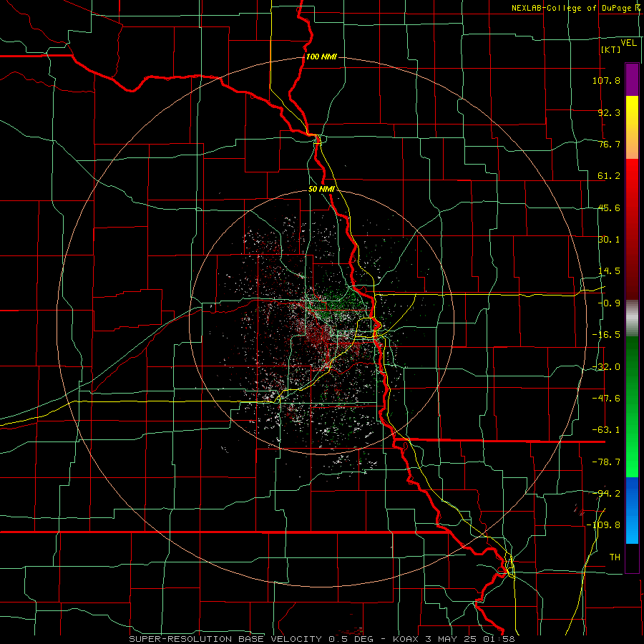Pick the yellow segment of velocity color bar
Image resolution: width=644 pixels, height=644 pixels.
tap(632, 127)
